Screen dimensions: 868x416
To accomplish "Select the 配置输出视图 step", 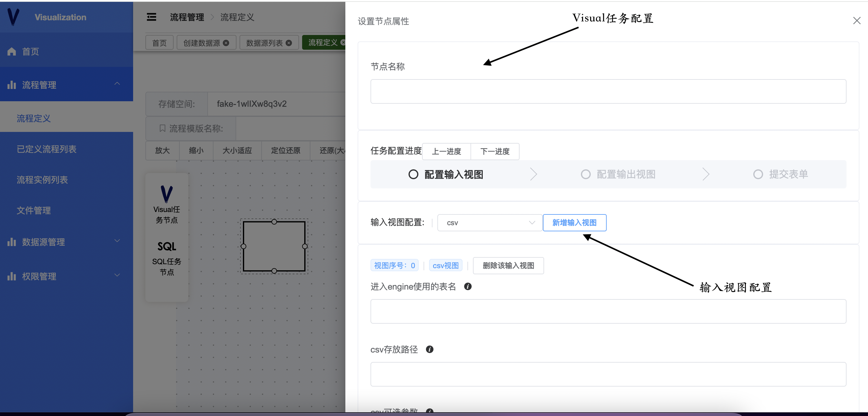I will pos(618,174).
